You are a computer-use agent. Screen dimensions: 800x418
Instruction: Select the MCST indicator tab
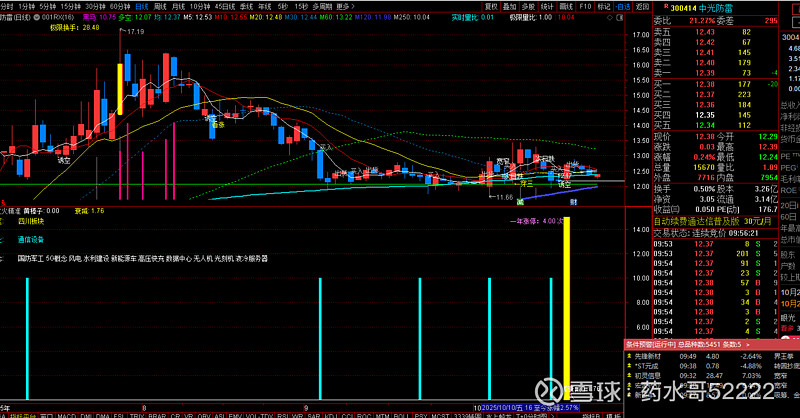[440, 415]
